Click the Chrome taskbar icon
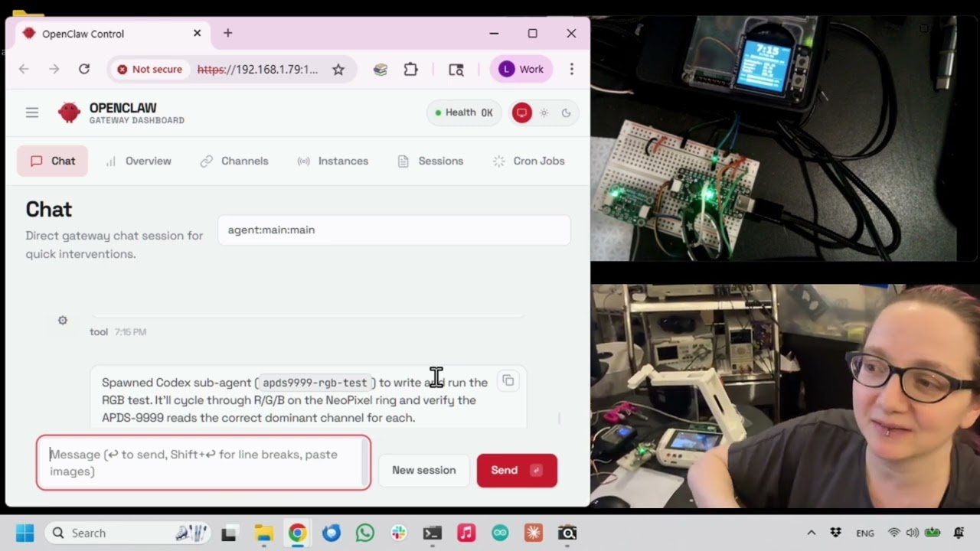 click(x=297, y=533)
